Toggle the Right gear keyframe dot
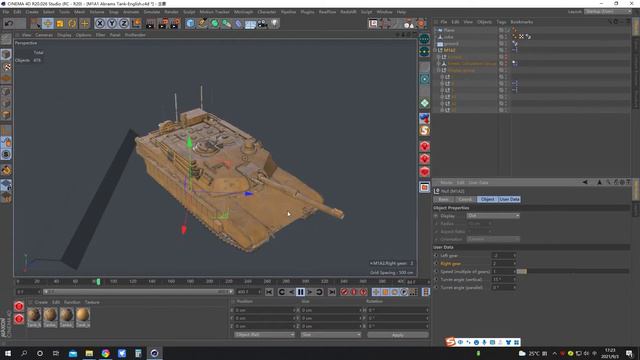This screenshot has height=360, width=640. (436, 264)
